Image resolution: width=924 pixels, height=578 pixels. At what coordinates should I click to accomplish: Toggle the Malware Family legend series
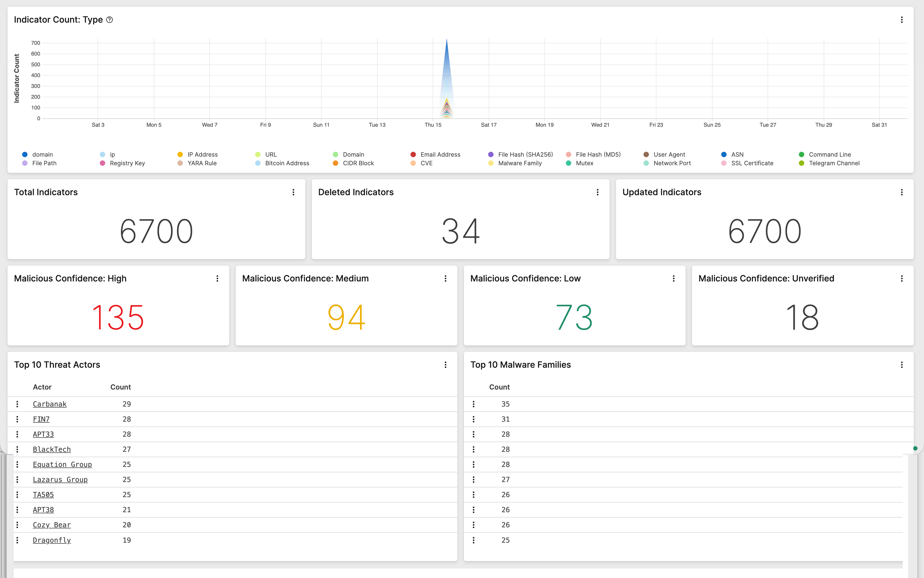coord(515,163)
